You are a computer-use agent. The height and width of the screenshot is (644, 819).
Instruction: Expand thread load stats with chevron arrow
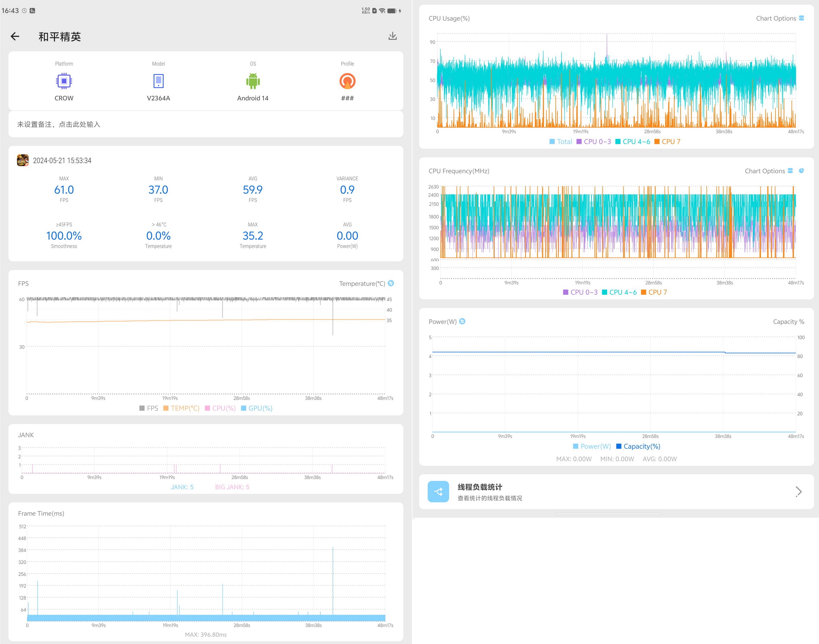[x=798, y=492]
